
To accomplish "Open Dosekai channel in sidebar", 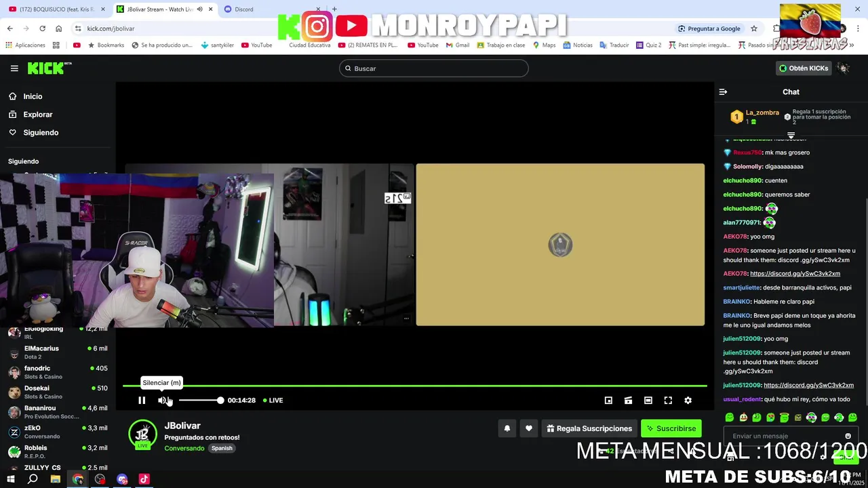I will pyautogui.click(x=58, y=392).
